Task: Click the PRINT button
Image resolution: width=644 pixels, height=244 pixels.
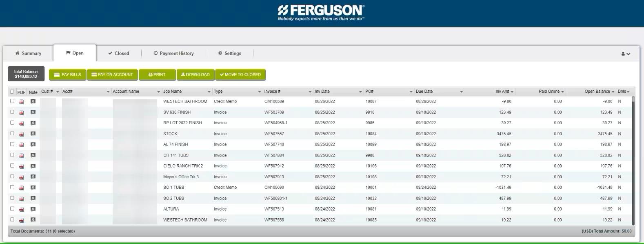Action: (x=157, y=75)
